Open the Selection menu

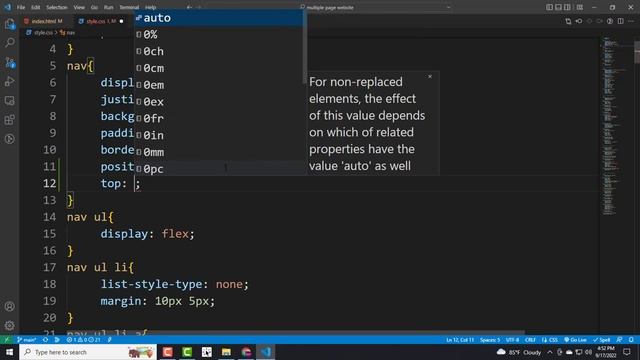[56, 7]
